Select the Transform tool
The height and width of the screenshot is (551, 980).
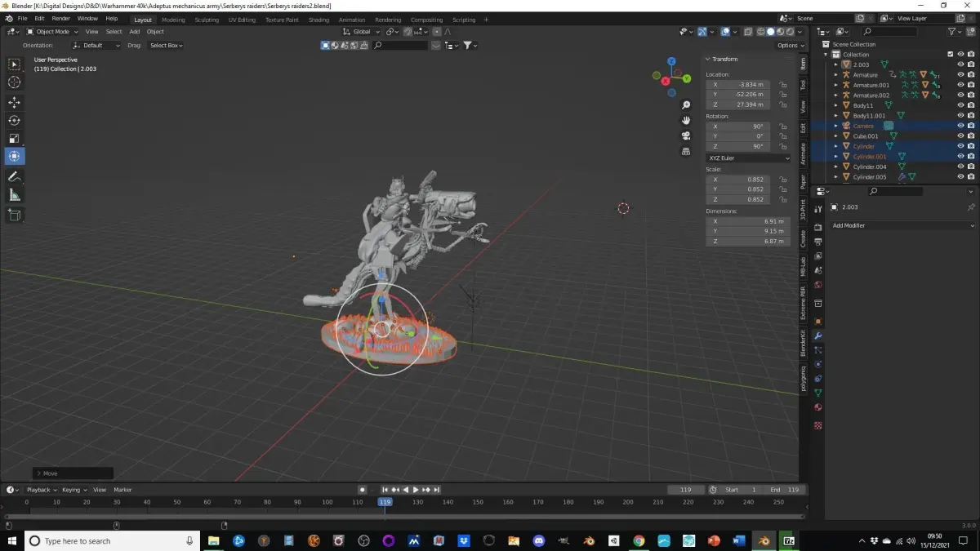[x=14, y=157]
